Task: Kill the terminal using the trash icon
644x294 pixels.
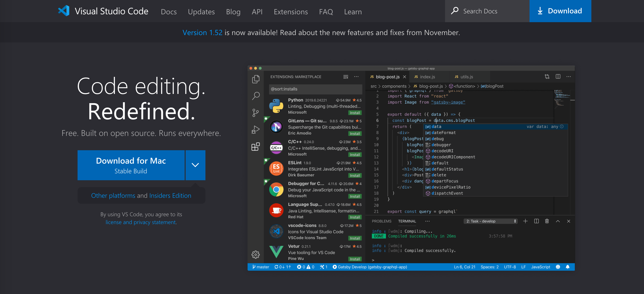Action: (x=547, y=221)
